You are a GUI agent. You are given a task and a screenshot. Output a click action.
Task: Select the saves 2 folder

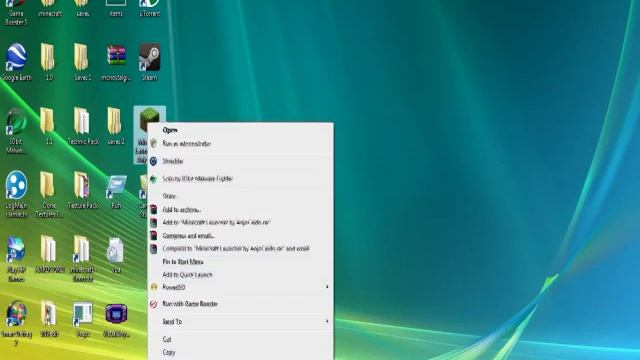(116, 126)
